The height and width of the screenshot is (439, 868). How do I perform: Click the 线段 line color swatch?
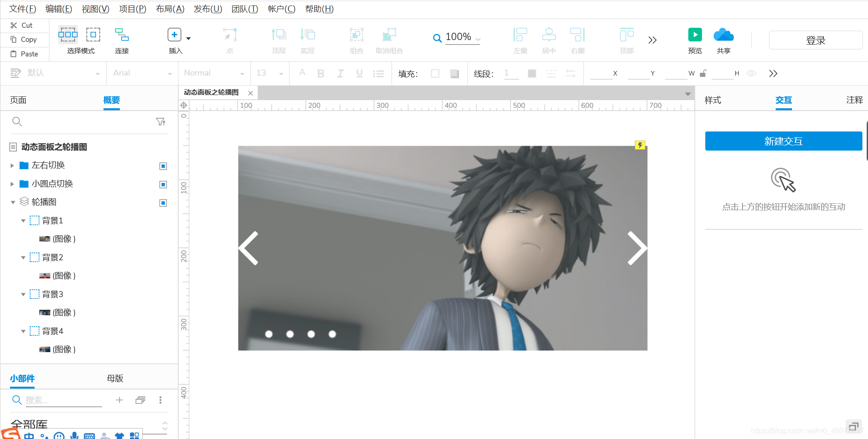click(x=532, y=73)
